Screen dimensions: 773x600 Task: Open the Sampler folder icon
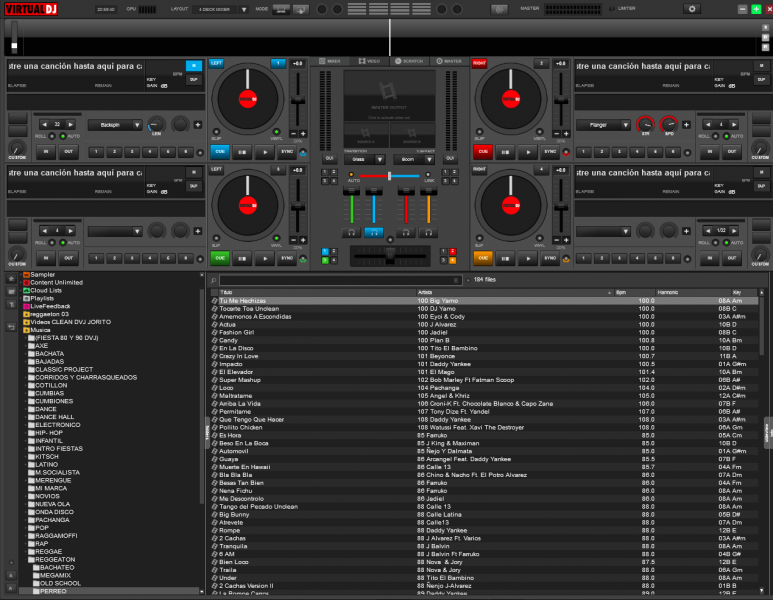[x=27, y=275]
